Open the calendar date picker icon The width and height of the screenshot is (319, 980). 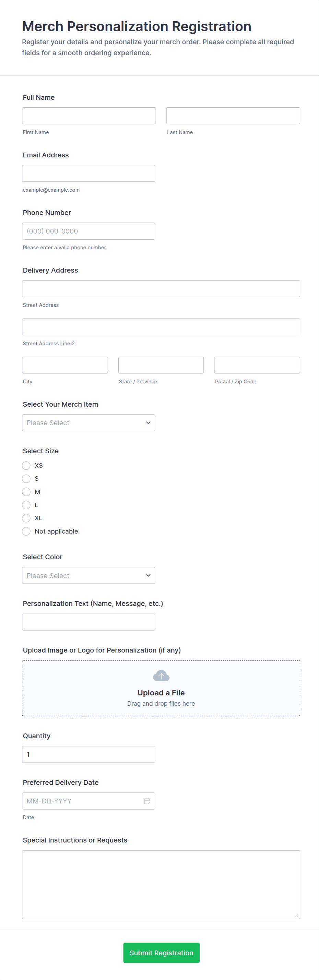(x=147, y=801)
